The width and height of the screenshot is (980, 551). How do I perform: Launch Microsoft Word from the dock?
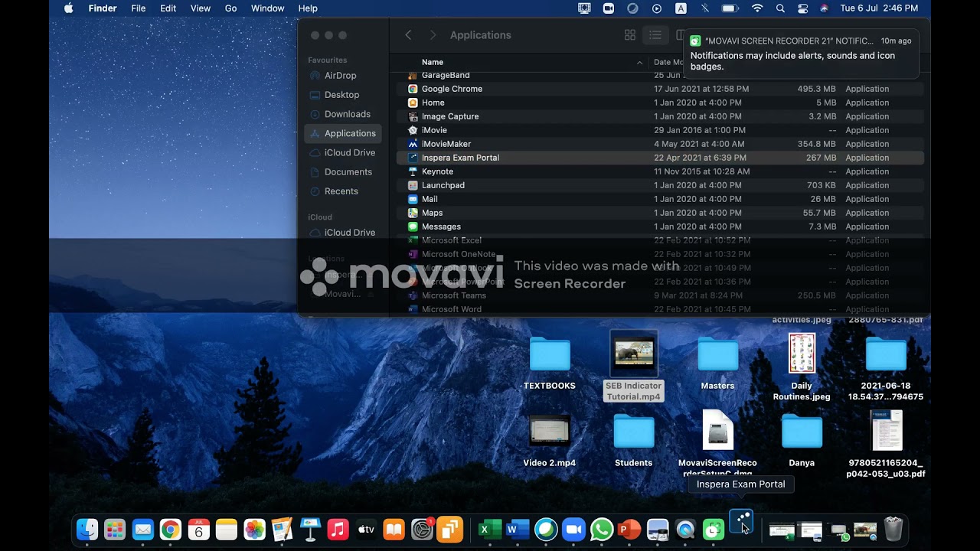(518, 530)
